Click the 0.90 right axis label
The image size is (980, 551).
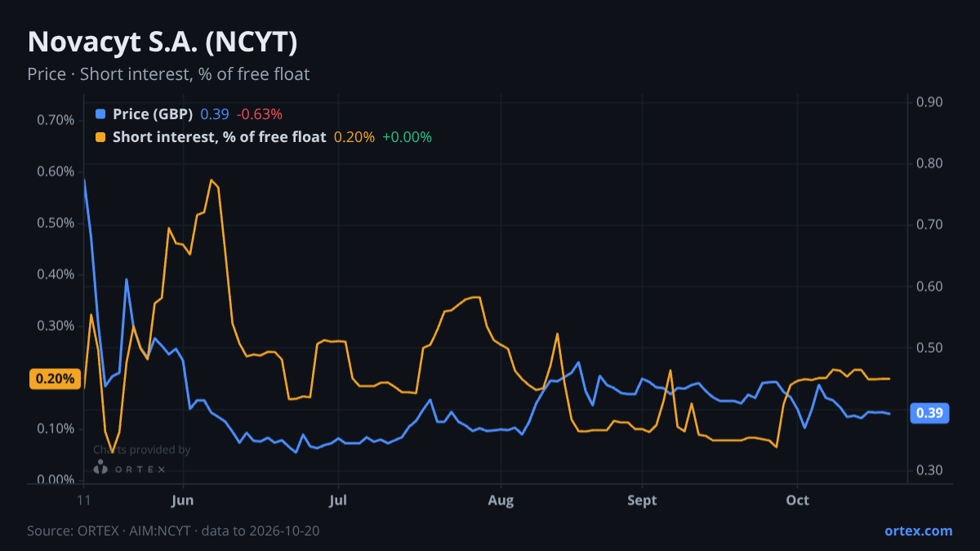(929, 102)
